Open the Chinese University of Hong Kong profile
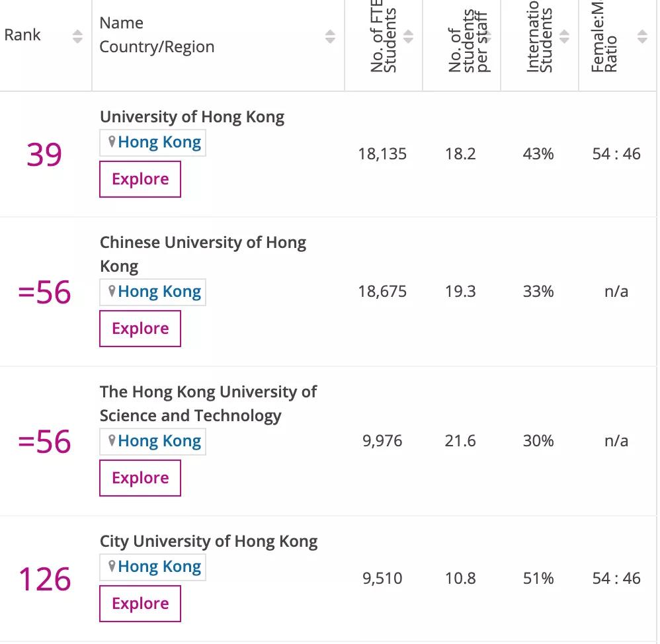The image size is (660, 644). [x=203, y=254]
